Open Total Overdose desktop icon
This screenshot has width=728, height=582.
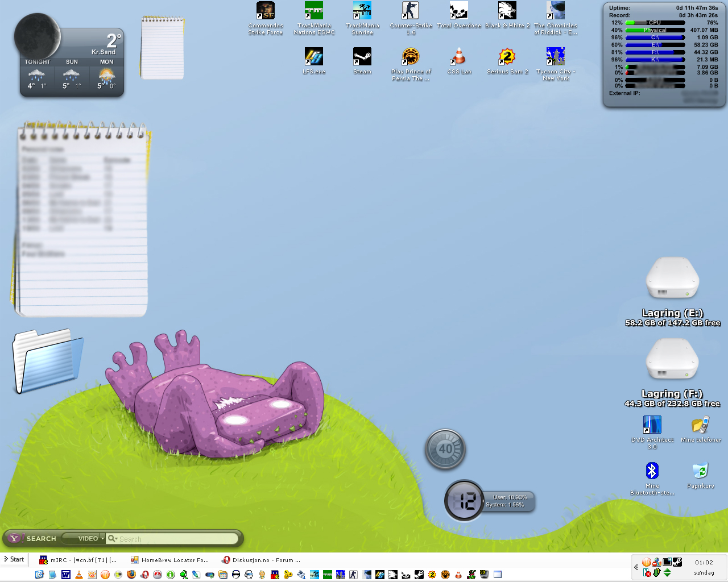click(459, 15)
